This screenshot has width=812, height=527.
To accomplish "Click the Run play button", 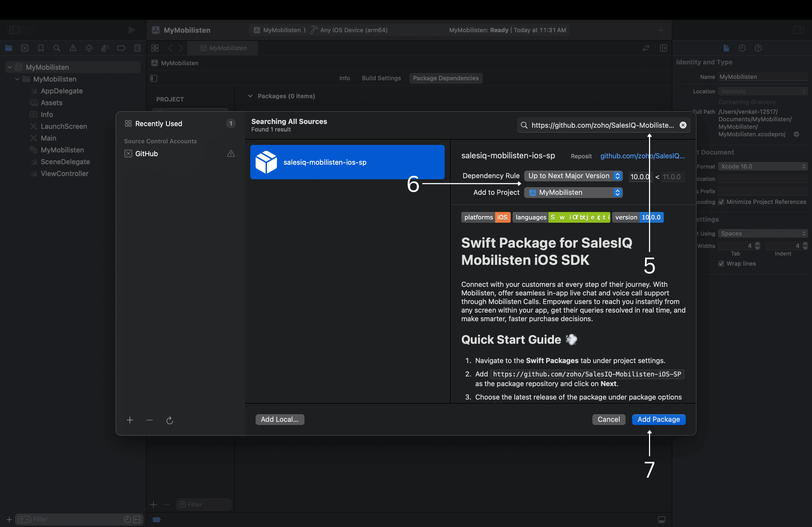I will point(132,30).
